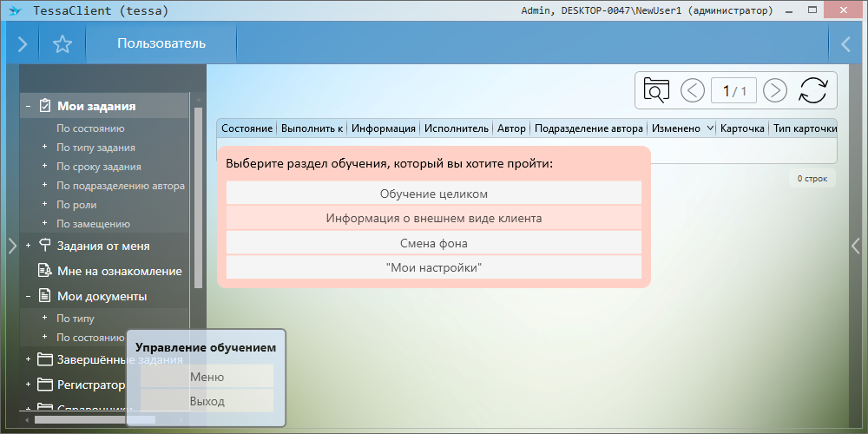Screen dimensions: 868x434
Task: Choose the Смена фона training section
Action: (433, 243)
